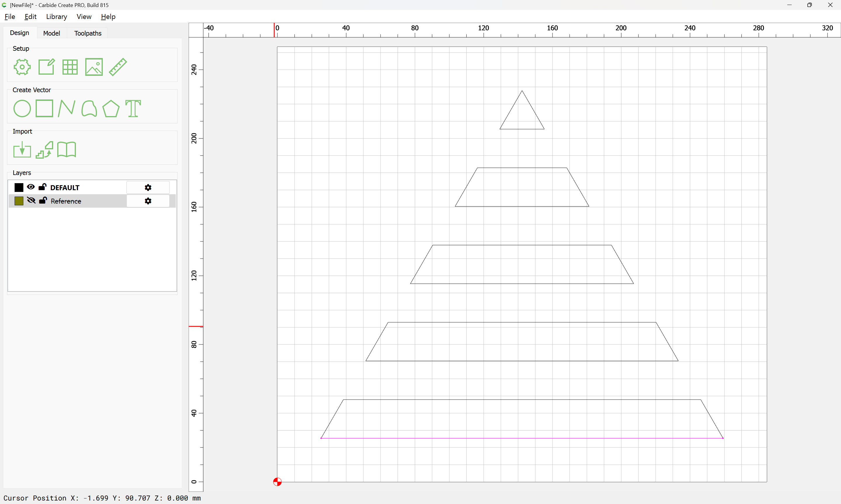
Task: Select the Circle vector tool
Action: click(22, 108)
